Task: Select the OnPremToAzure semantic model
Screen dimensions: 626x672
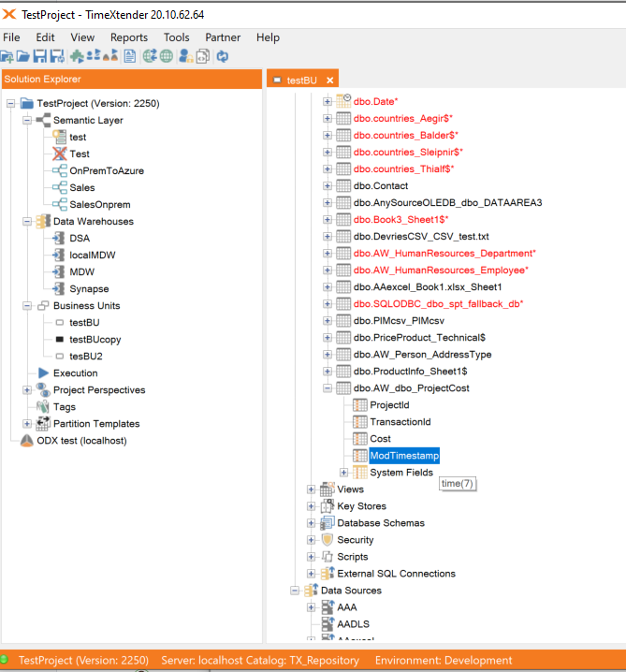Action: pyautogui.click(x=107, y=170)
